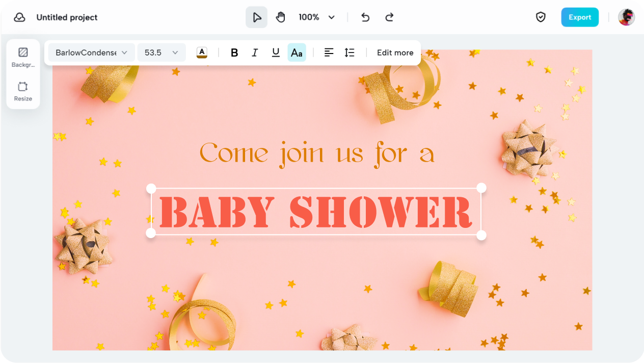644x363 pixels.
Task: Toggle the Aa letter case option
Action: tap(297, 53)
